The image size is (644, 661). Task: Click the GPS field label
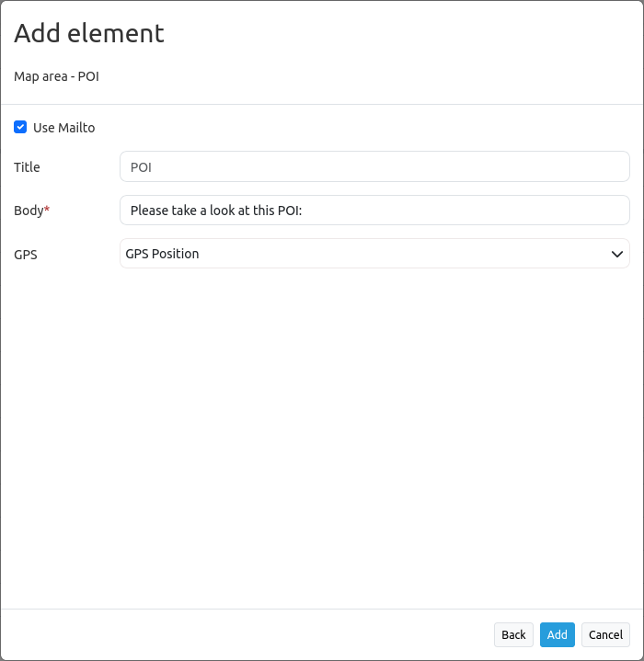click(26, 255)
